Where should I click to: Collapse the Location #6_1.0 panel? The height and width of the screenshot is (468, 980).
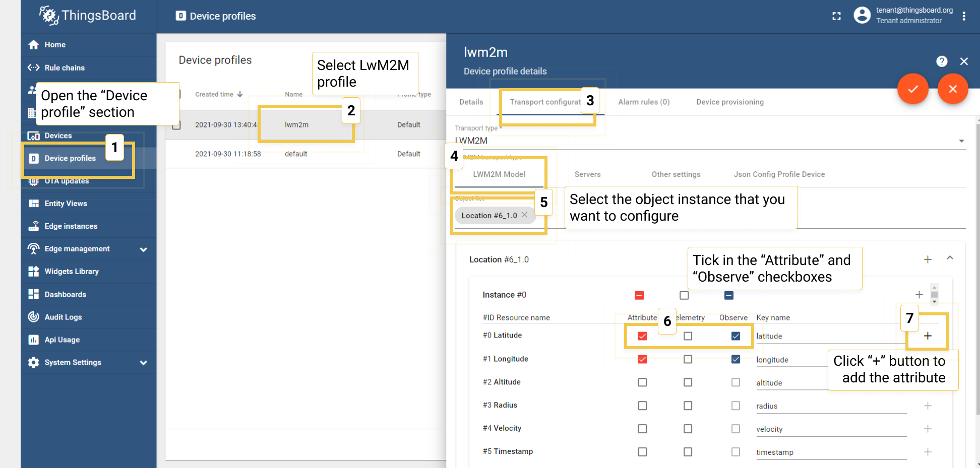point(949,258)
